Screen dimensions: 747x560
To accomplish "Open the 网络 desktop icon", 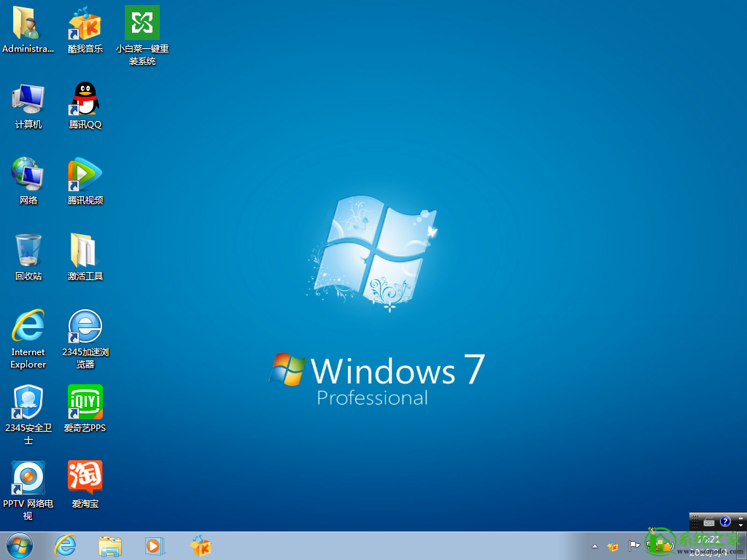I will coord(28,176).
